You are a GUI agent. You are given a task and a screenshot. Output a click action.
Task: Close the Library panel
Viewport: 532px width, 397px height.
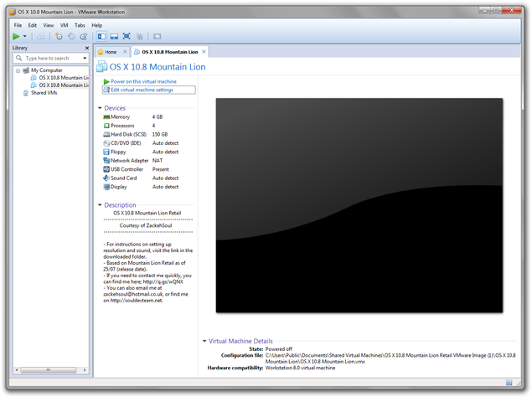tap(87, 49)
